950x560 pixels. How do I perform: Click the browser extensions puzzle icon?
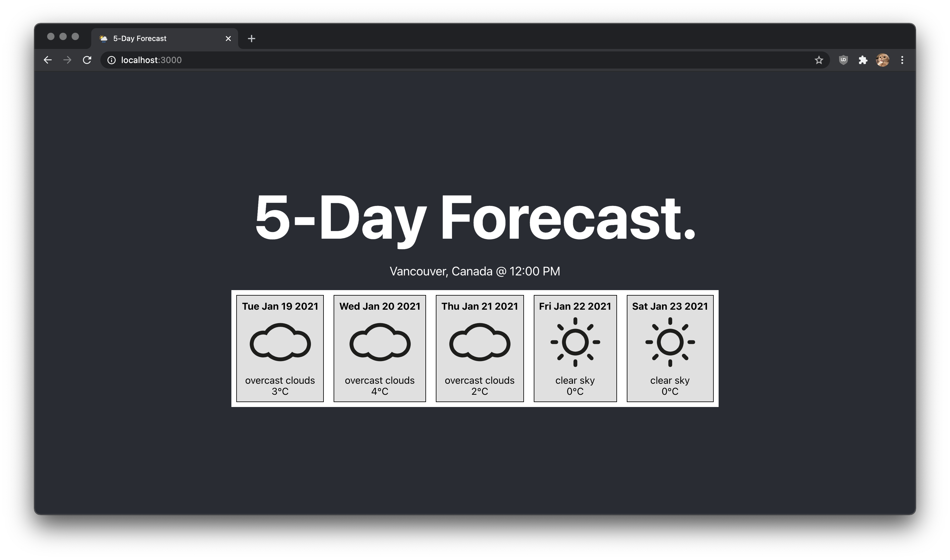tap(863, 60)
